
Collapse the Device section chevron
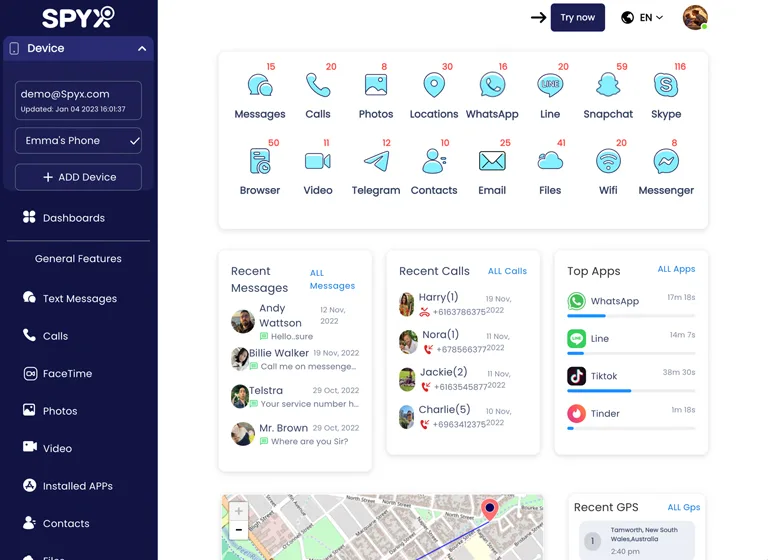142,49
